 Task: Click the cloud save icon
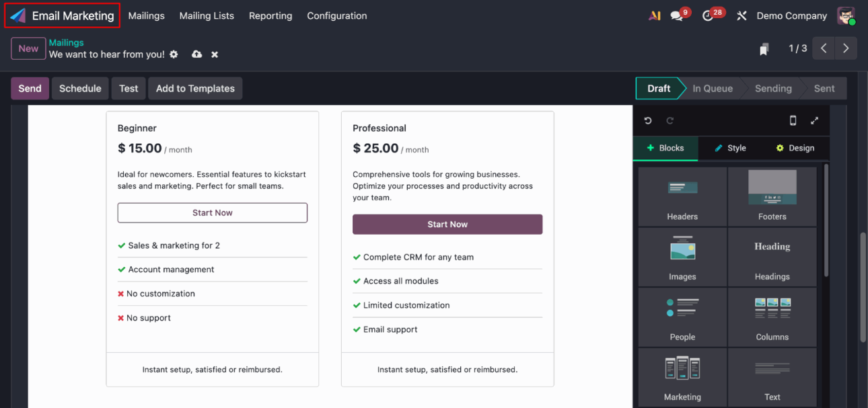[196, 54]
